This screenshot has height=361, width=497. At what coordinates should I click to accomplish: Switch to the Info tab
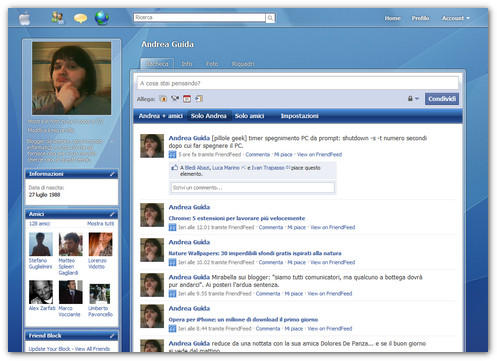[x=187, y=64]
